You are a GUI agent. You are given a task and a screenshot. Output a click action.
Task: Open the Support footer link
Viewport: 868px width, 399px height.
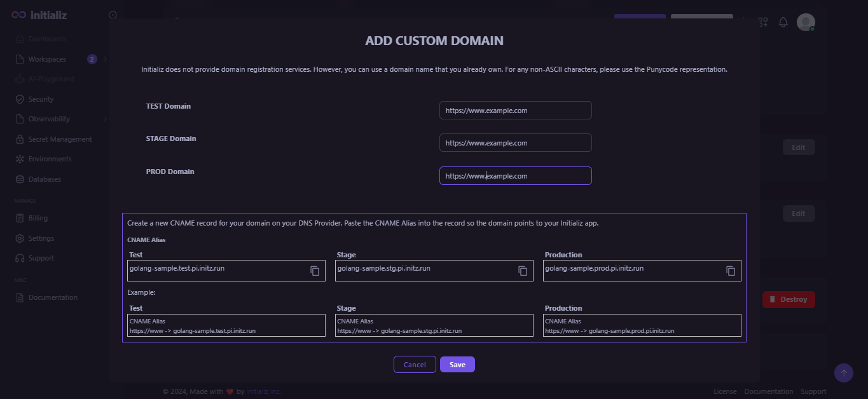[x=813, y=391]
